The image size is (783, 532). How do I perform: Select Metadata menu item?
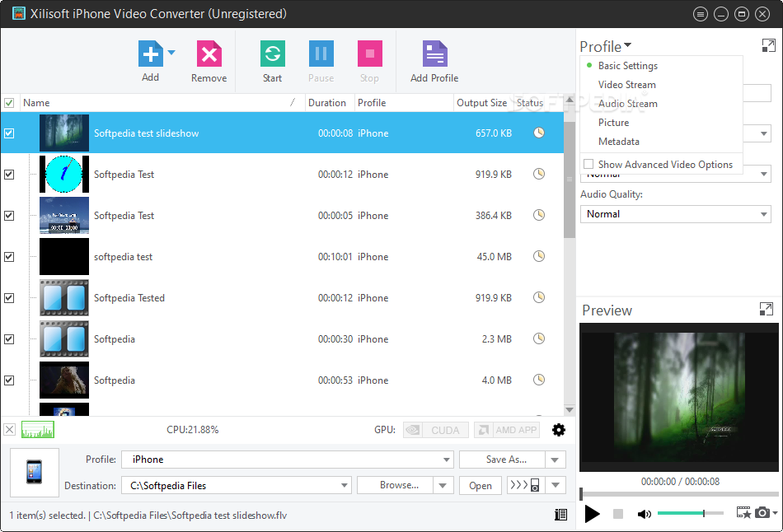[x=618, y=141]
